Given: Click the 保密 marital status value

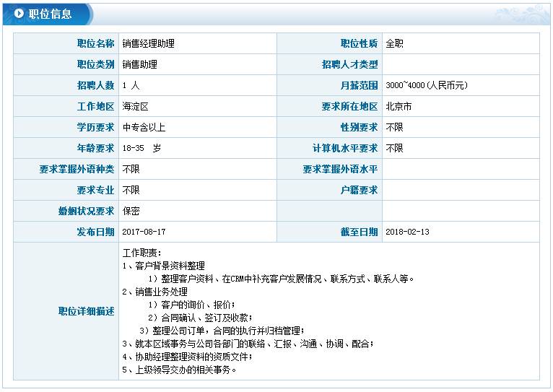Looking at the screenshot, I should coord(131,211).
